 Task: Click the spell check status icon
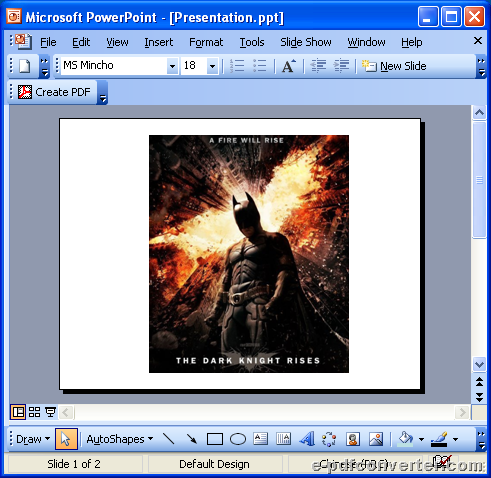[x=442, y=462]
